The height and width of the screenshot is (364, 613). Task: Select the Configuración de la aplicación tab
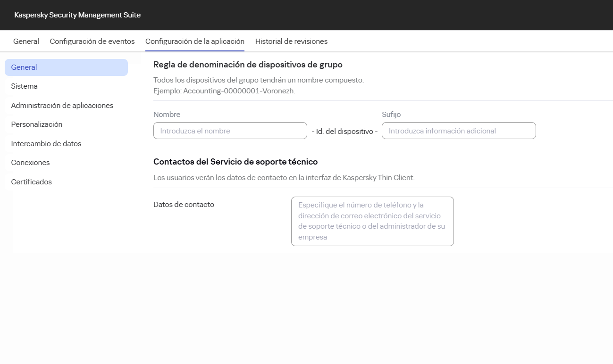(195, 41)
